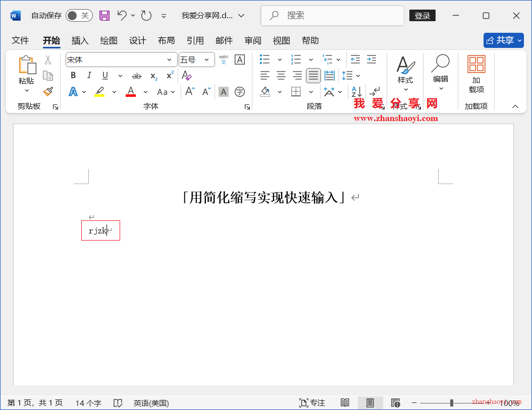The width and height of the screenshot is (532, 410).
Task: Click the Share (共享) button
Action: (x=504, y=40)
